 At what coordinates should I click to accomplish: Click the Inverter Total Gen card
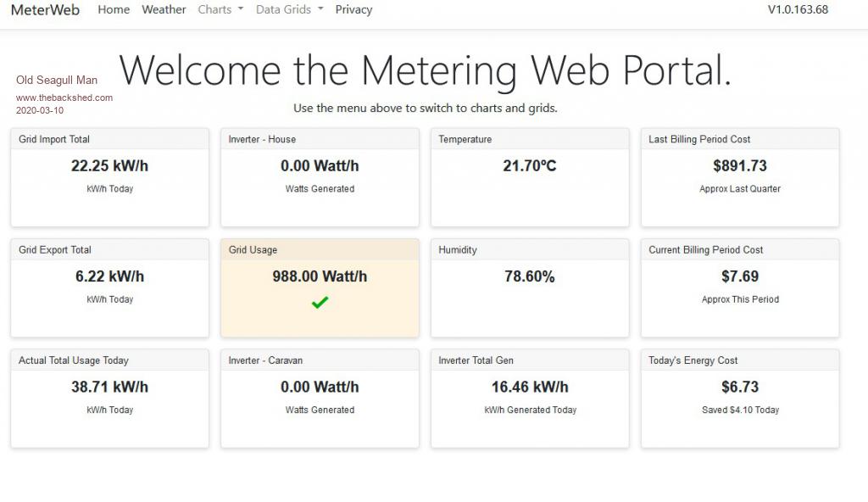click(x=530, y=398)
